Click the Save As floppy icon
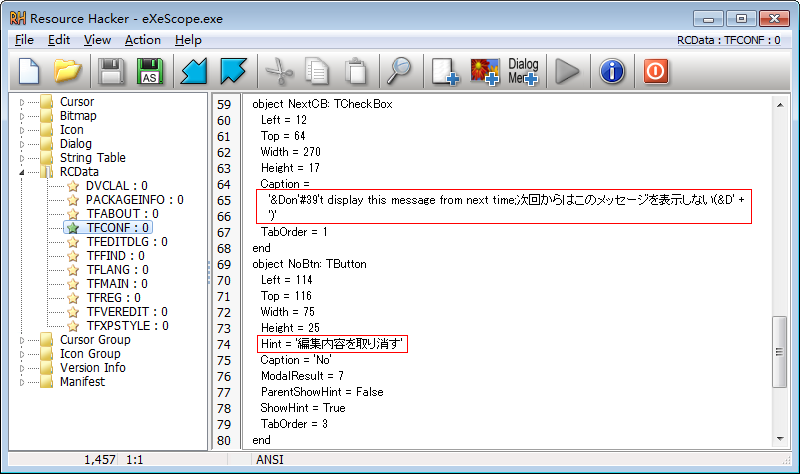 149,71
